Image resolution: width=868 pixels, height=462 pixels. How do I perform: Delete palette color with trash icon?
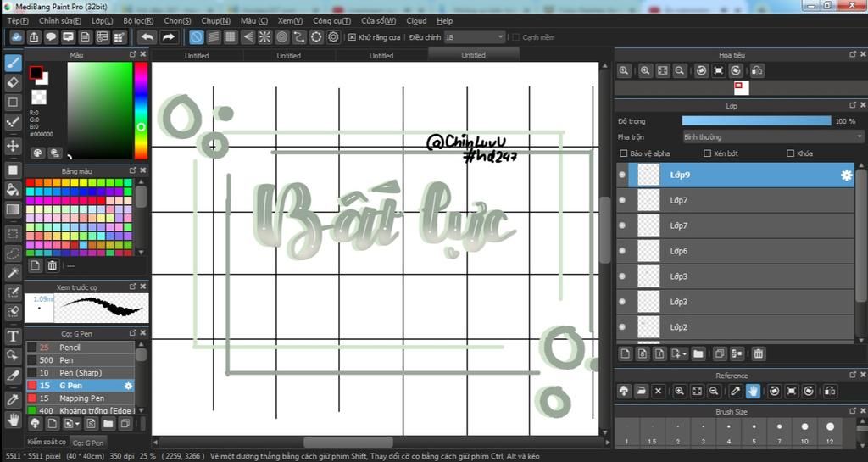[x=52, y=265]
